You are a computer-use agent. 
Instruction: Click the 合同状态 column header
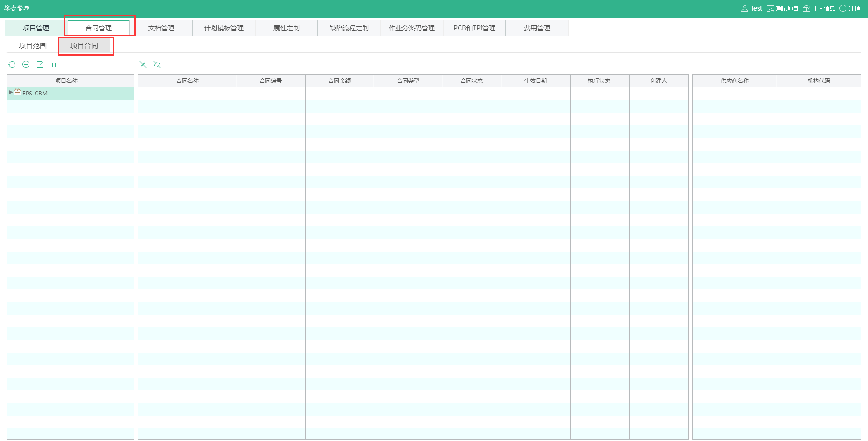472,81
